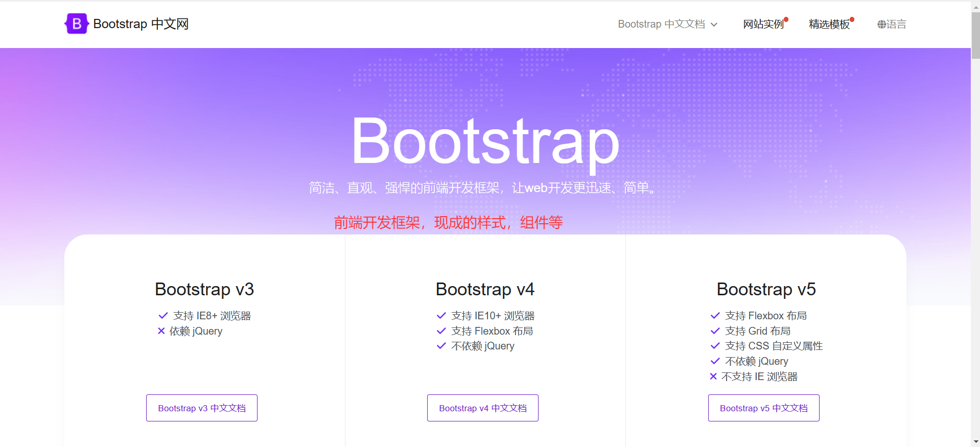980x447 pixels.
Task: Click checkmark beside v5 不依赖 jQuery
Action: pyautogui.click(x=715, y=361)
